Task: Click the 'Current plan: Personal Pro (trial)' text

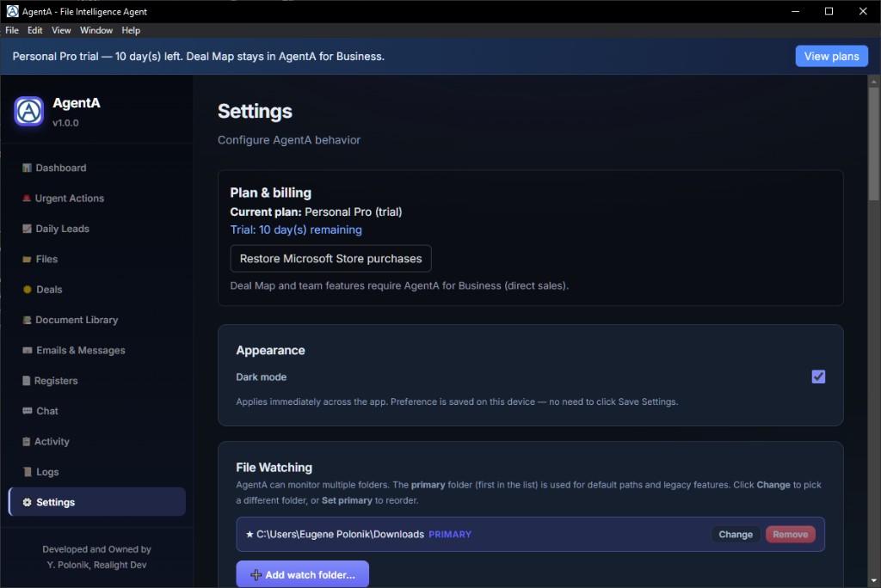Action: pos(316,211)
